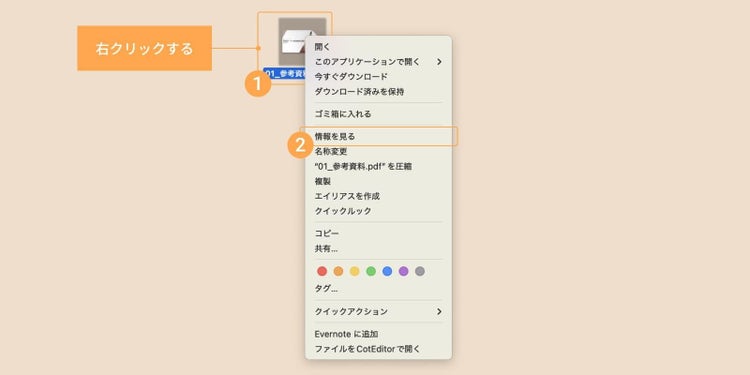Select 開く in the context menu

coord(378,47)
